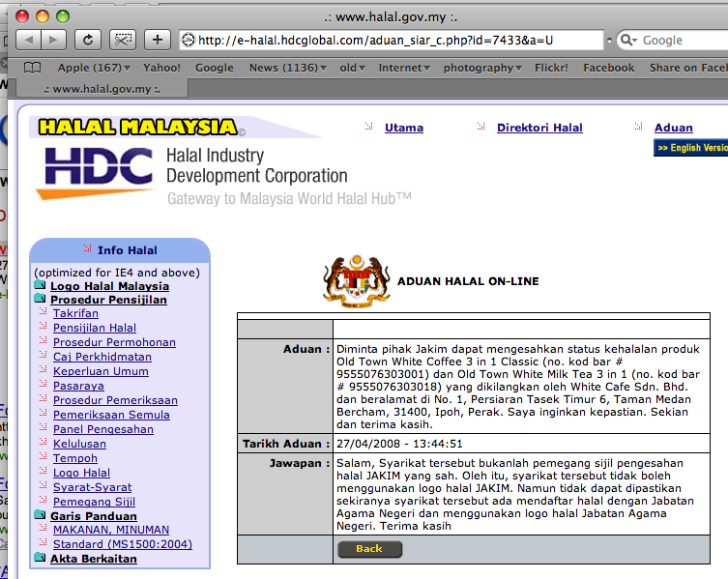Open the bookmarks book icon
This screenshot has width=728, height=579.
click(33, 68)
